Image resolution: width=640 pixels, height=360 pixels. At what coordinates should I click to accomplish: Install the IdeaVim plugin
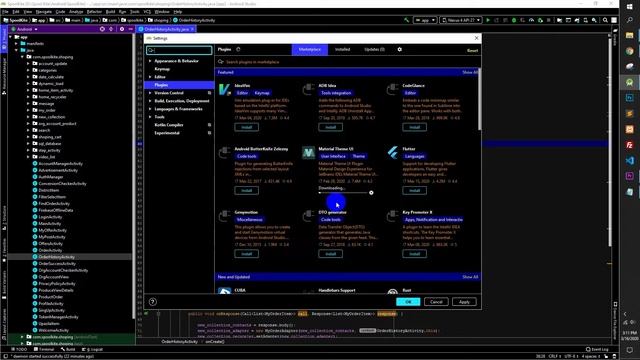coord(246,127)
